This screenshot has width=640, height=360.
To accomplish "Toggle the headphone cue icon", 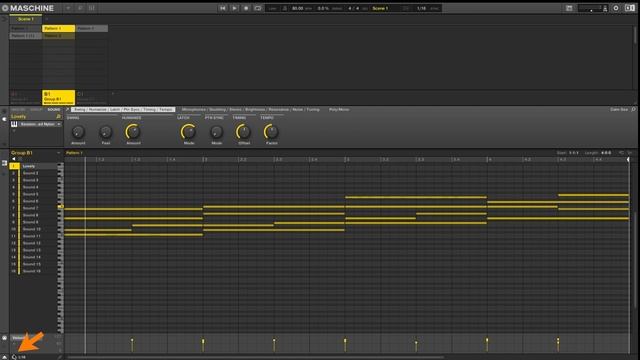I will click(x=605, y=9).
